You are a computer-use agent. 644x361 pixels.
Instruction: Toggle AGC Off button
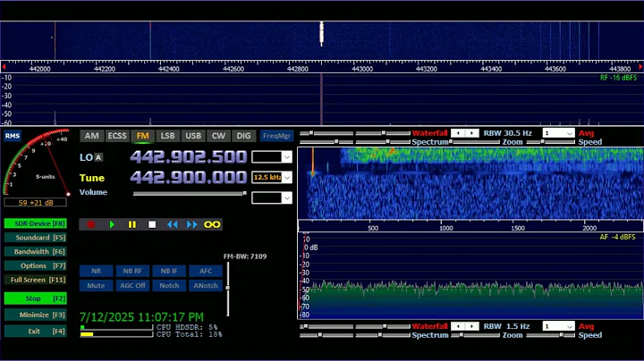tap(132, 286)
